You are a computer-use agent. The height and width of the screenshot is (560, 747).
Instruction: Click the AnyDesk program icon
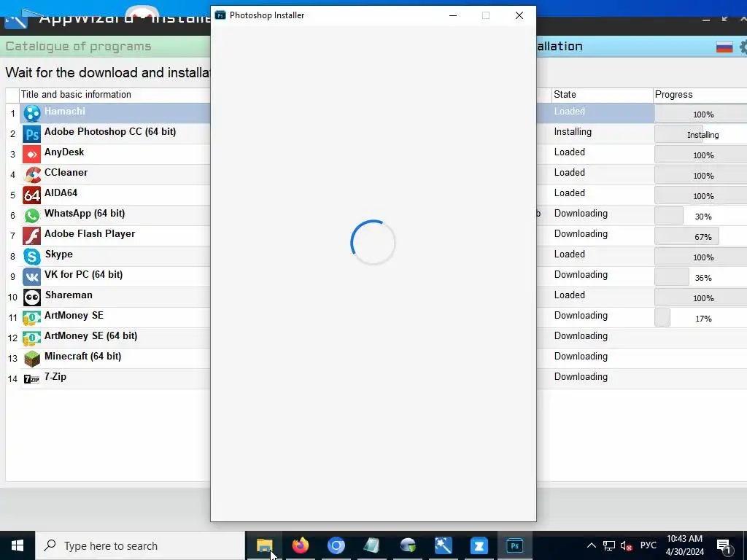pos(32,155)
